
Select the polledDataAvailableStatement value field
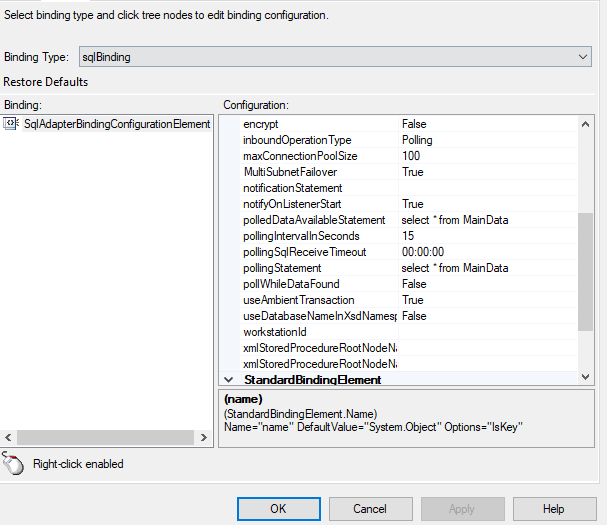pyautogui.click(x=488, y=220)
